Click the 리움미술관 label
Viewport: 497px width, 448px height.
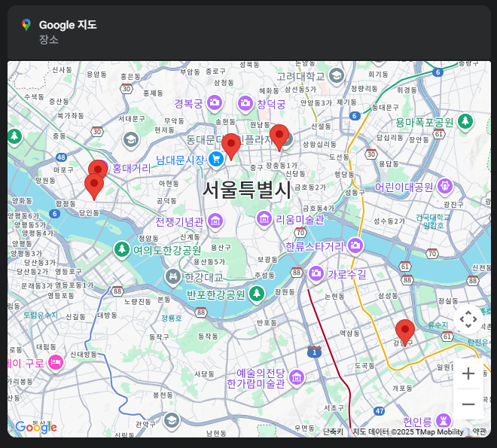pyautogui.click(x=300, y=219)
